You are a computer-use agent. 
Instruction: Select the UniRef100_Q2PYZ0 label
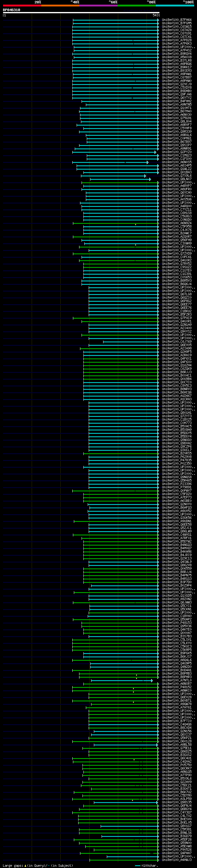177,152
